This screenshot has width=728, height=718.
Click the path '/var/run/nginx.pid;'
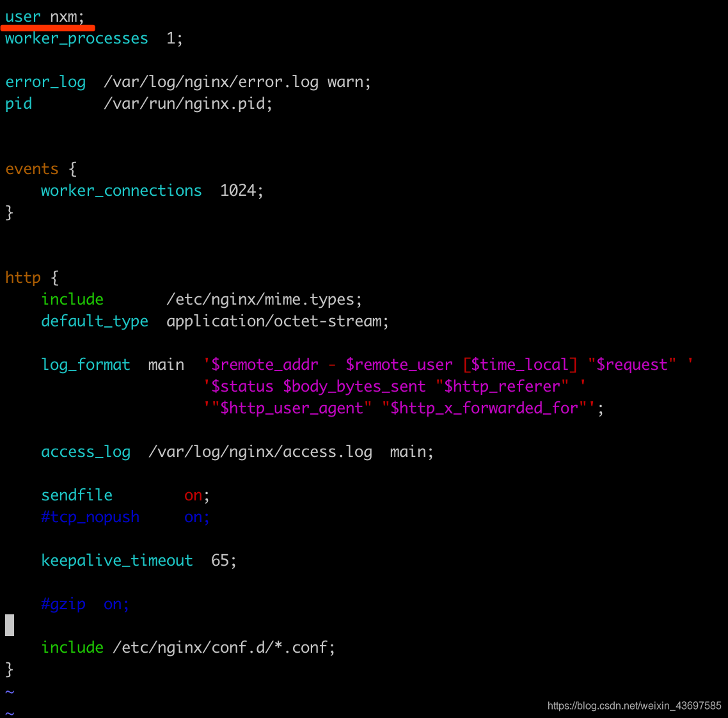tap(188, 104)
